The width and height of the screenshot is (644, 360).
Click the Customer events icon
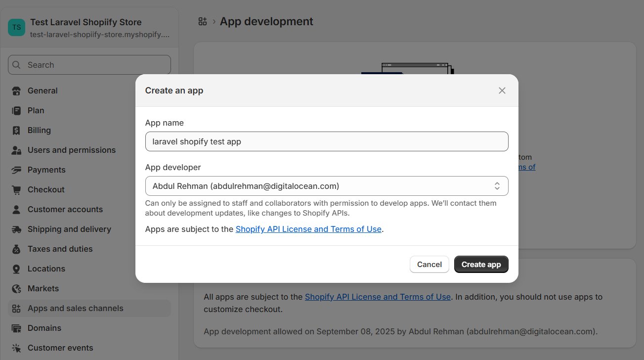pos(16,348)
